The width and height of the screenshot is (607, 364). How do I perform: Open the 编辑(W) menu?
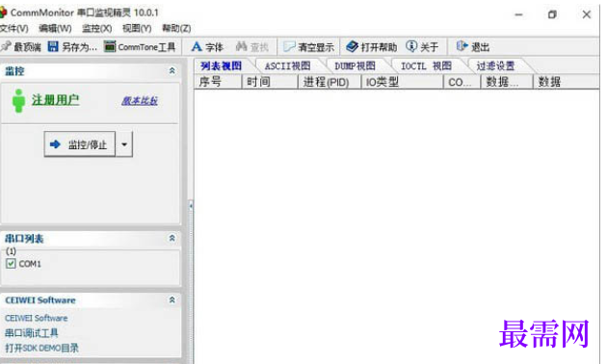pos(55,29)
